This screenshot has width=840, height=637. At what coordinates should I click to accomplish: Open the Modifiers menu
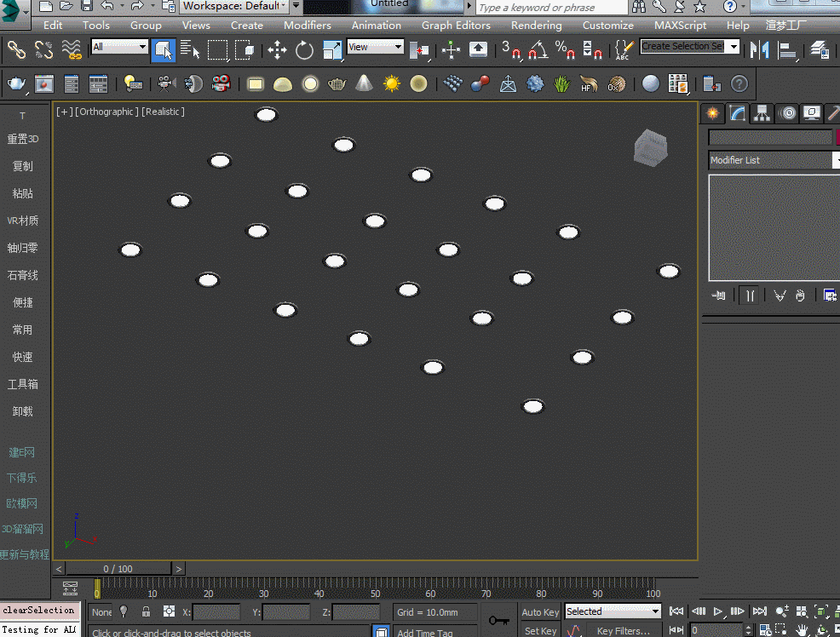coord(307,25)
